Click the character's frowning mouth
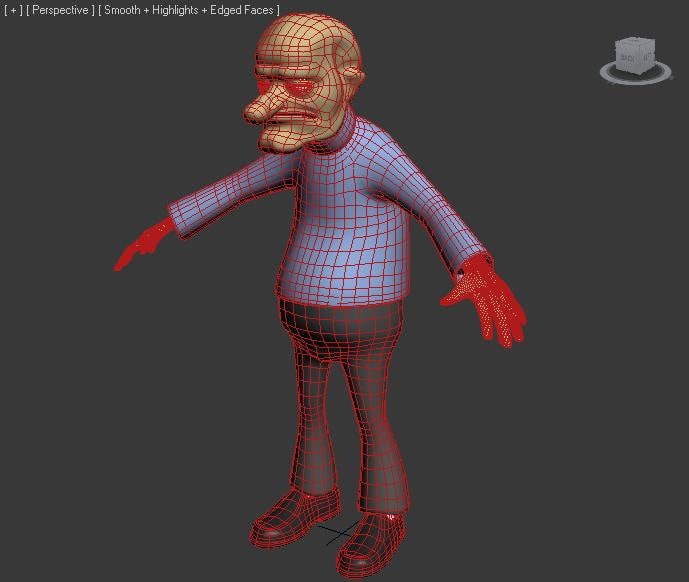Image resolution: width=689 pixels, height=582 pixels. [x=294, y=127]
